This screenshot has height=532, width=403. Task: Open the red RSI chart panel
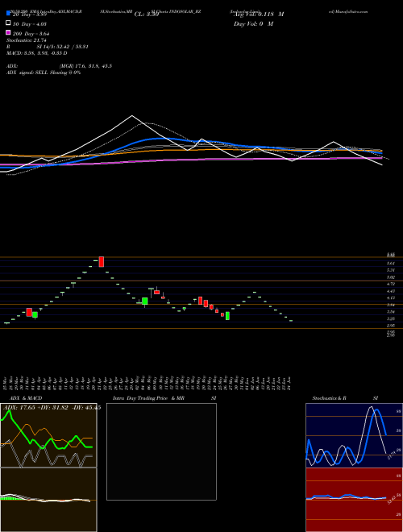[354, 500]
